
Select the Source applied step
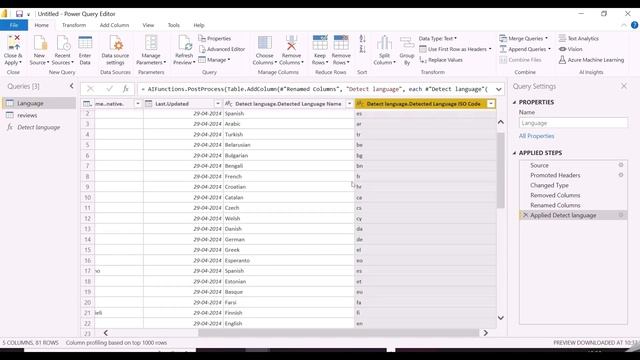point(539,165)
